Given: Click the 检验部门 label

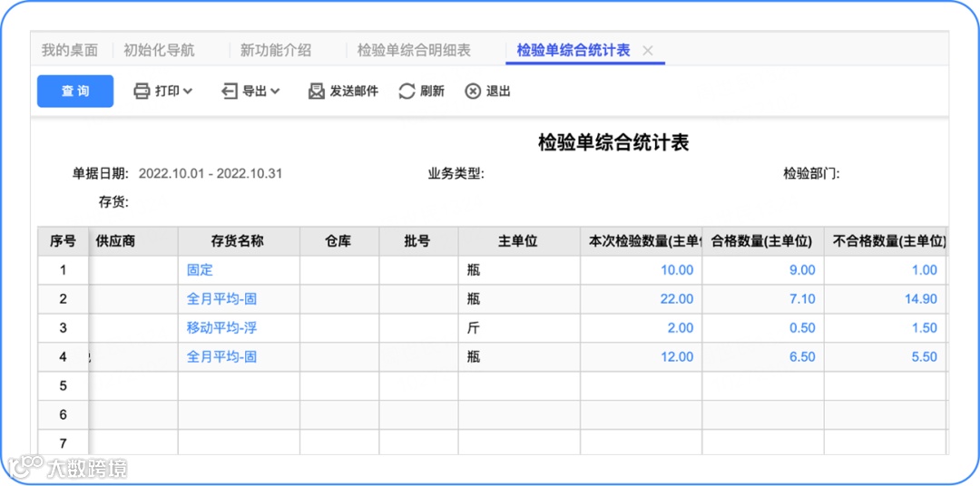Looking at the screenshot, I should click(811, 174).
